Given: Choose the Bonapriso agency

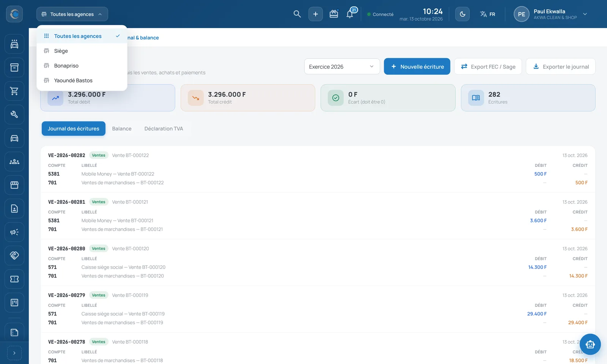Looking at the screenshot, I should (x=82, y=66).
